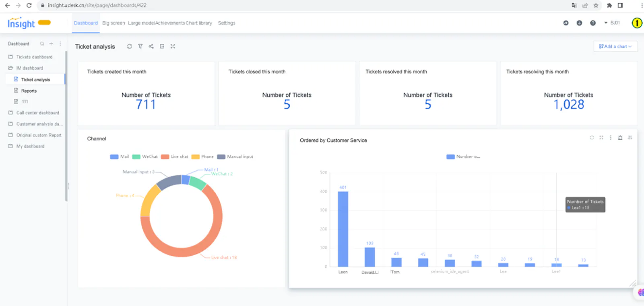Open the Add a chart dropdown

615,46
